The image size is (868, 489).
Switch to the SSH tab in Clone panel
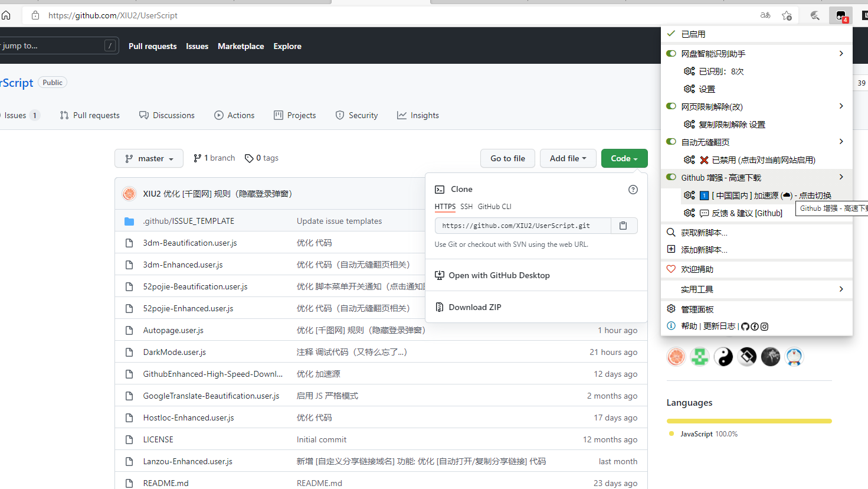(467, 206)
